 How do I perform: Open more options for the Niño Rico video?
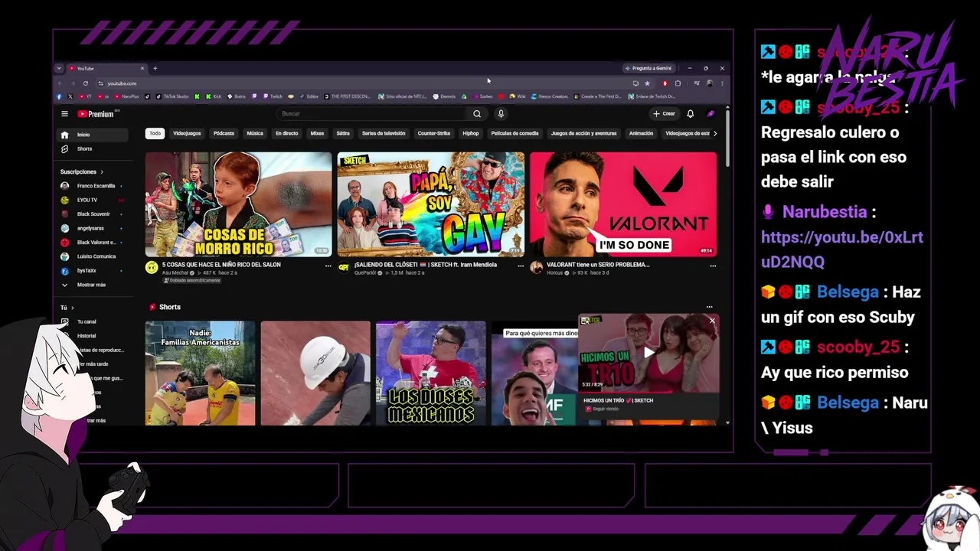tap(328, 266)
